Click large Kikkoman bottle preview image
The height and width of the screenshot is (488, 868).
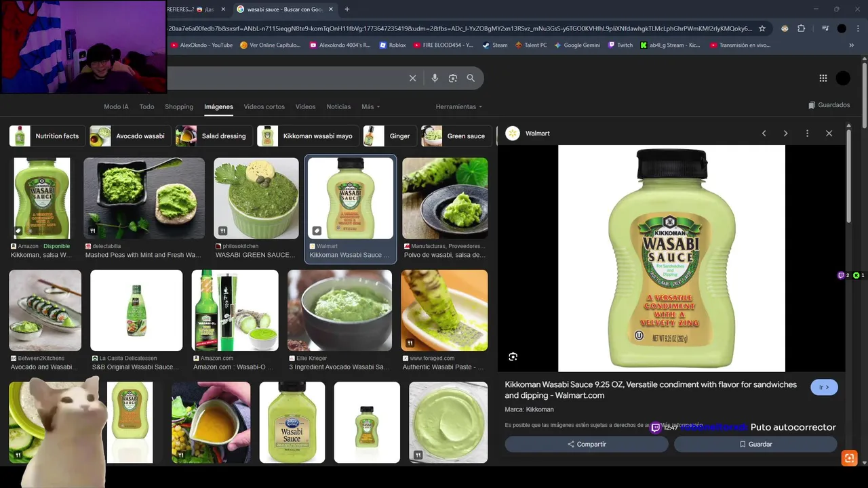click(671, 258)
